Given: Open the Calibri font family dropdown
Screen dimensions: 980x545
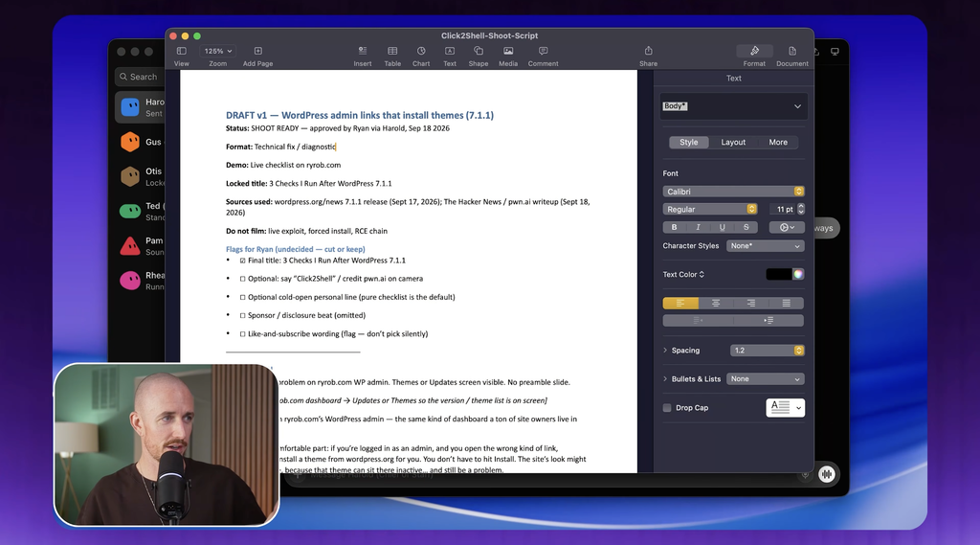Looking at the screenshot, I should (733, 192).
